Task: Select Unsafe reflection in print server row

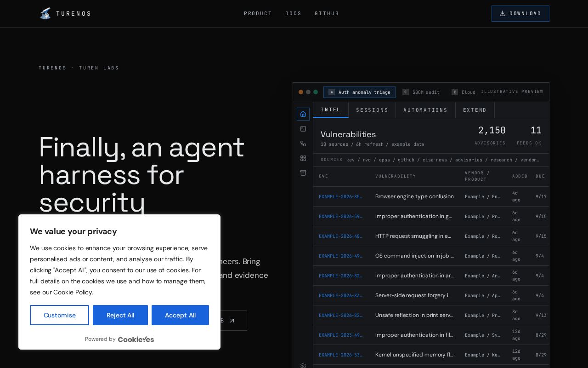Action: [x=431, y=315]
